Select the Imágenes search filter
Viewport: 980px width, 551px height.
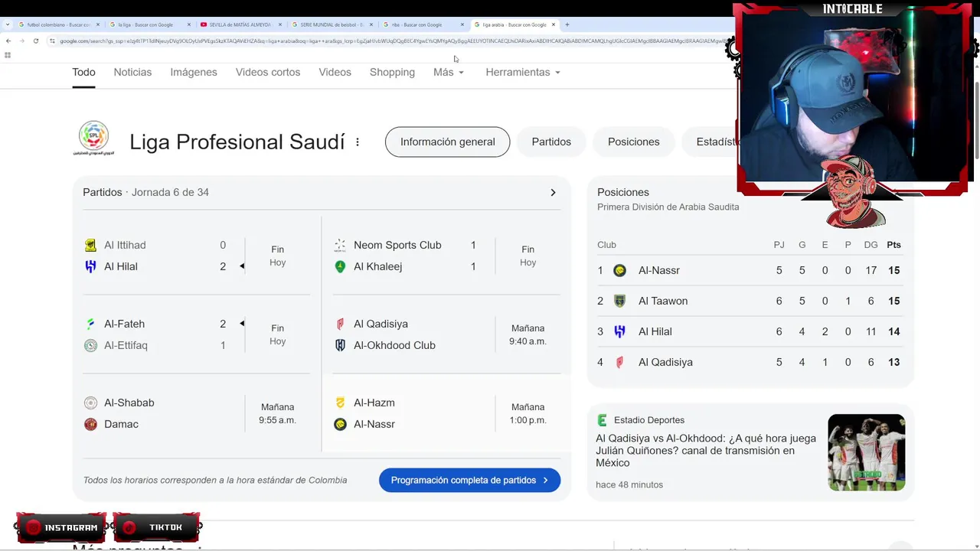pyautogui.click(x=194, y=72)
